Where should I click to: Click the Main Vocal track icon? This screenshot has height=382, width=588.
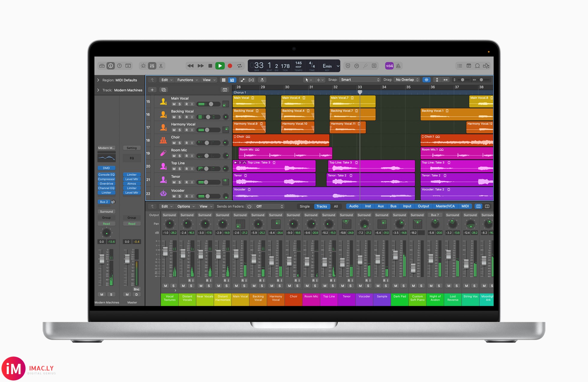coord(163,102)
